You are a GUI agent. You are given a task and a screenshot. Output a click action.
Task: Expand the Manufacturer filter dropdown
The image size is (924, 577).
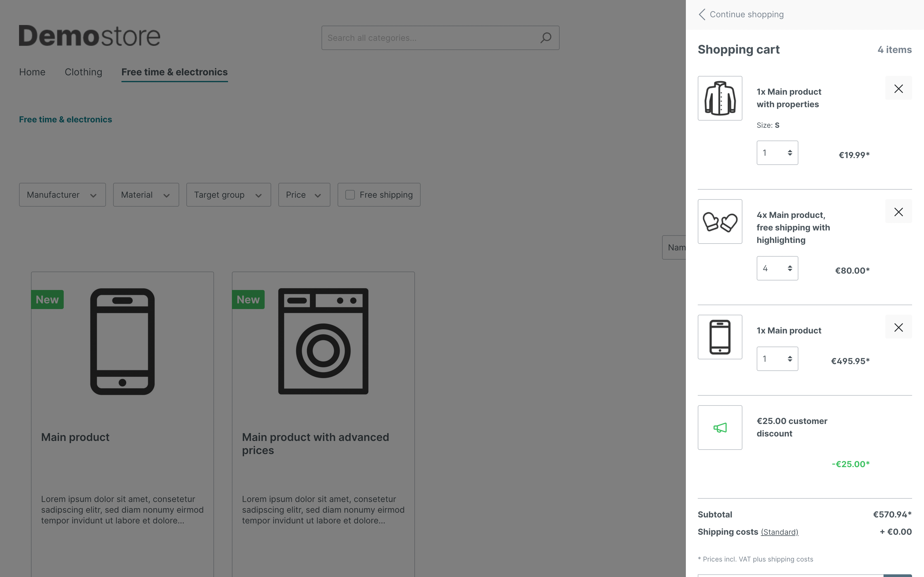62,194
